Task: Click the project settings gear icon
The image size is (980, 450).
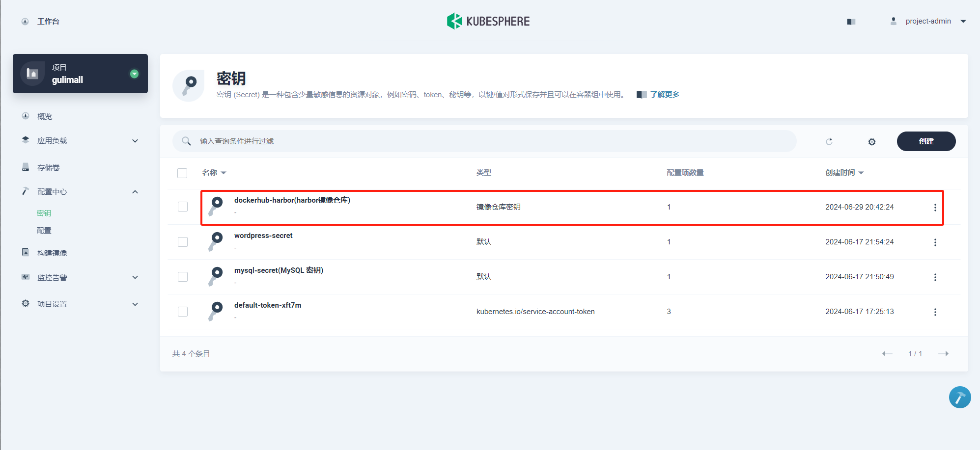Action: pyautogui.click(x=26, y=304)
